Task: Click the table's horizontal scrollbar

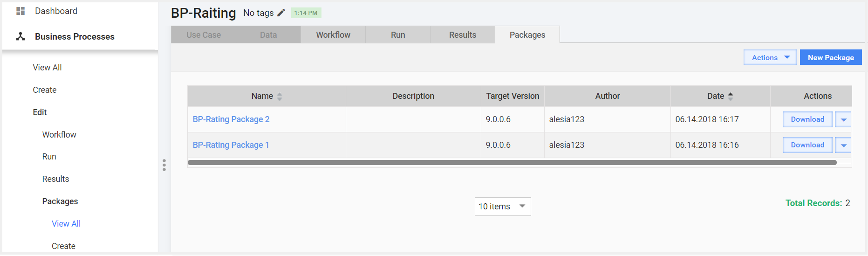Action: tap(512, 163)
